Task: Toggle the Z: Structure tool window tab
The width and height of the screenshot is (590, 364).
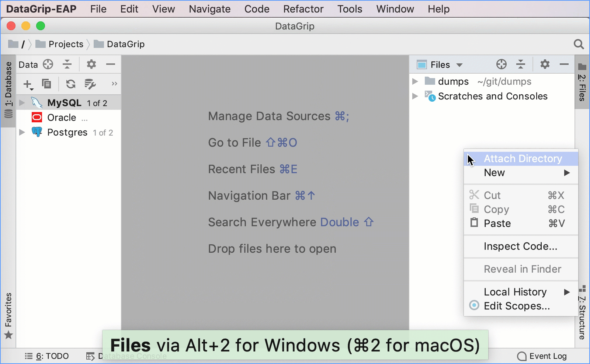Action: tap(582, 312)
